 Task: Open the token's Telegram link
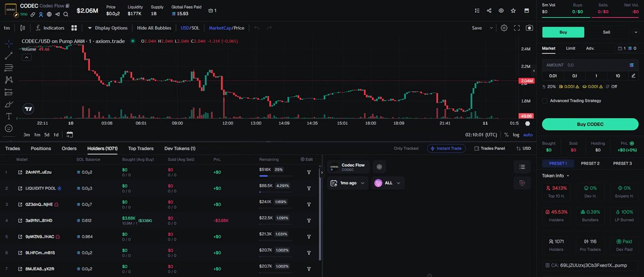(57, 14)
